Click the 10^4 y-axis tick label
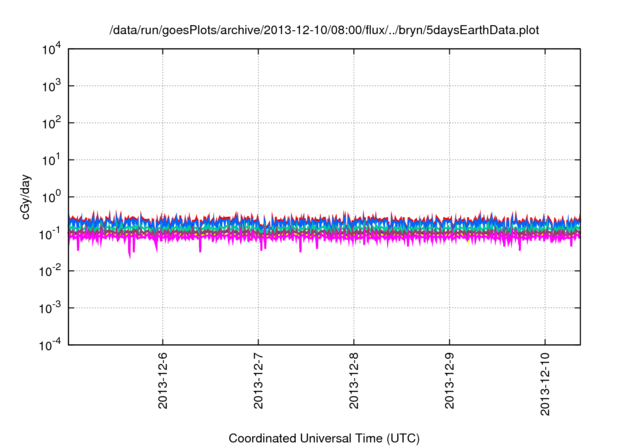This screenshot has height=448, width=640. [x=51, y=50]
